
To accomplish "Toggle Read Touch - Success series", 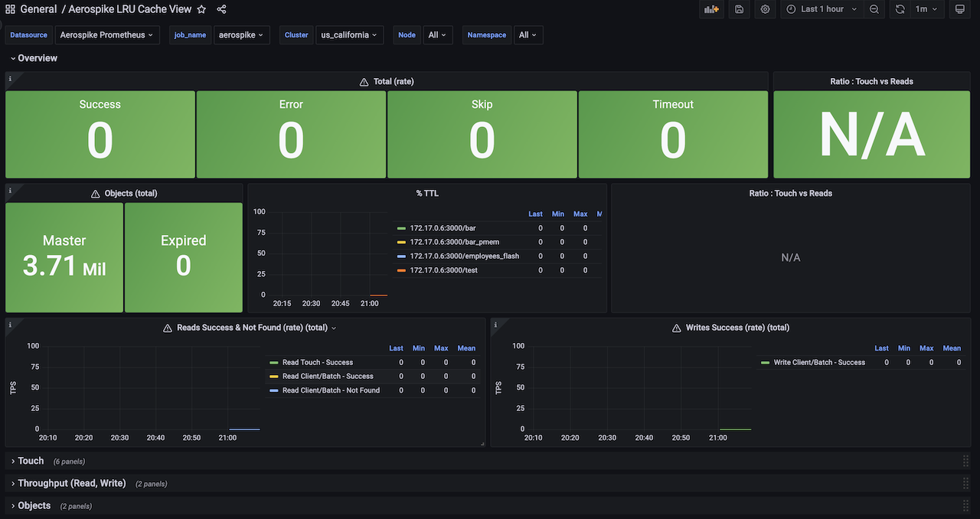I will pos(318,363).
